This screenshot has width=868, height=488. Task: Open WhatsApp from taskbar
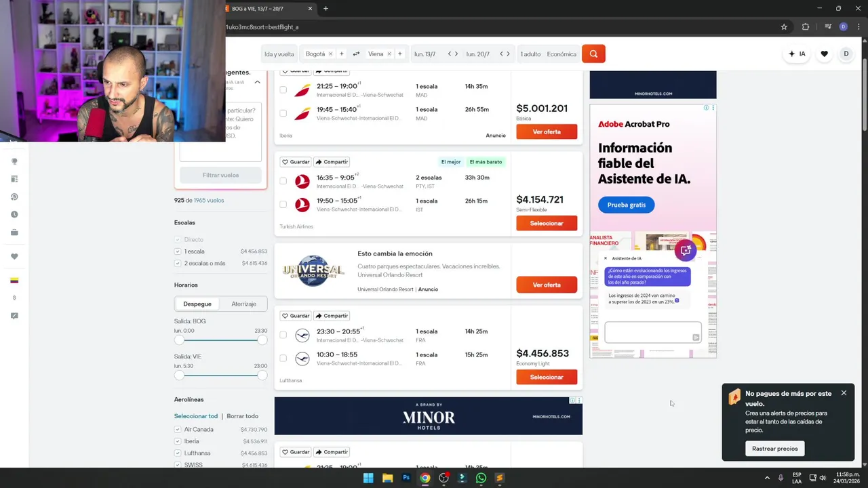[x=481, y=478]
